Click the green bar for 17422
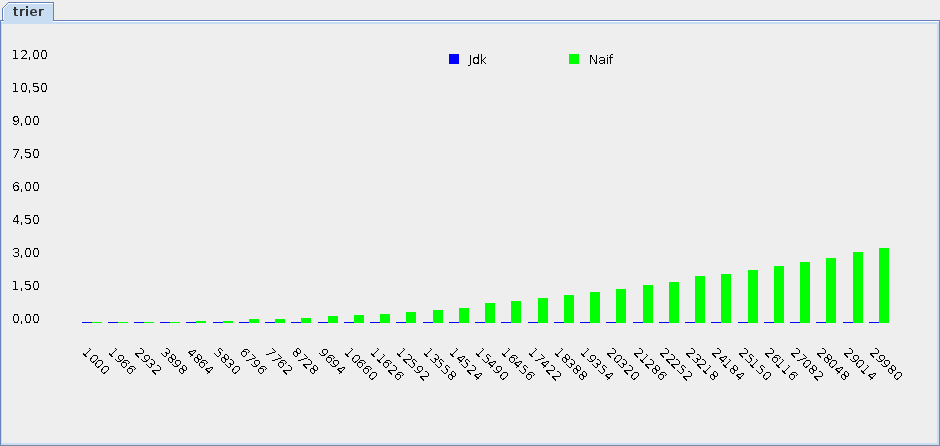Viewport: 940px width, 446px height. tap(543, 311)
